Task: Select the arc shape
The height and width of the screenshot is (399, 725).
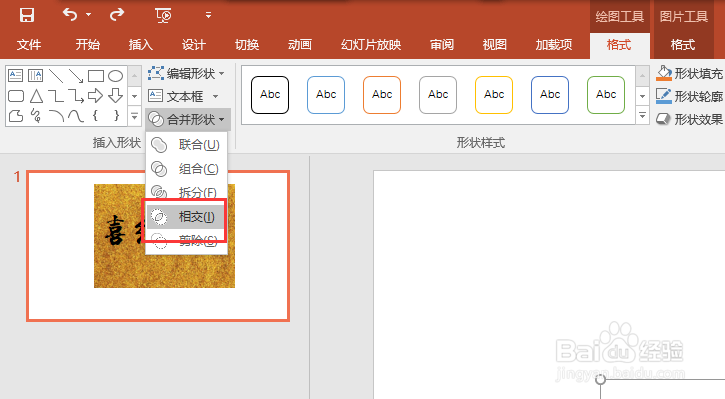Action: tap(56, 116)
